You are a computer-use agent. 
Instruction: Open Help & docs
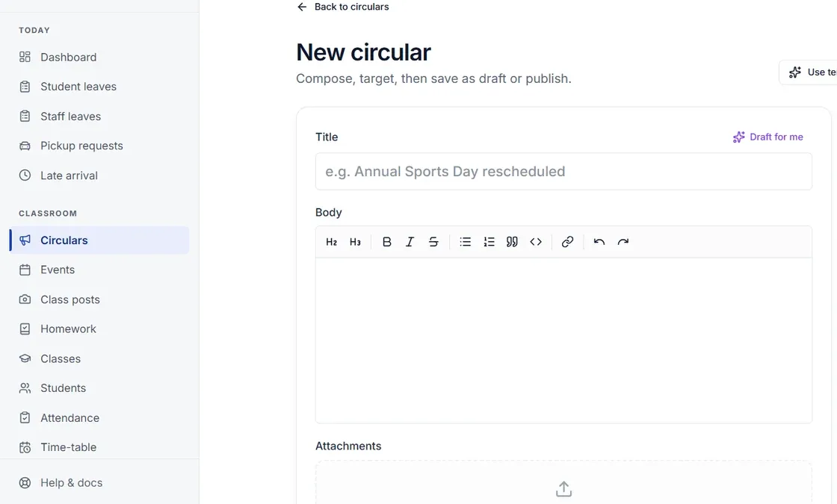(99, 482)
